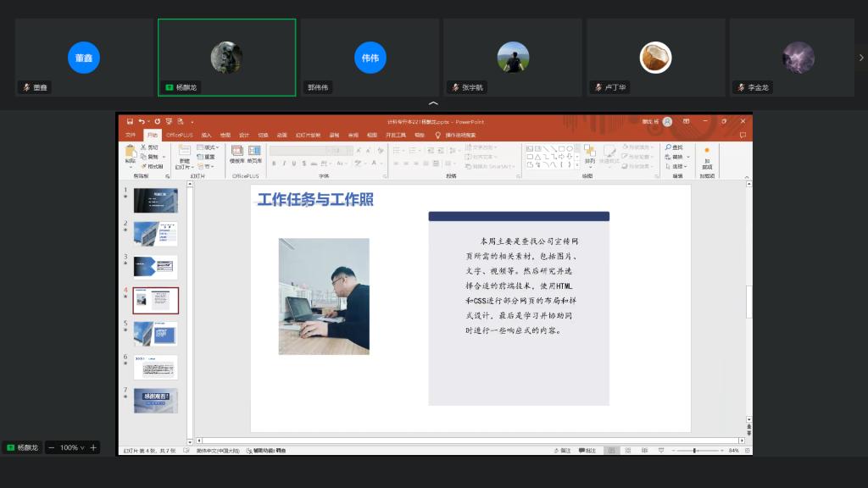Toggle Underline formatting in font group
868x488 pixels.
[x=294, y=164]
